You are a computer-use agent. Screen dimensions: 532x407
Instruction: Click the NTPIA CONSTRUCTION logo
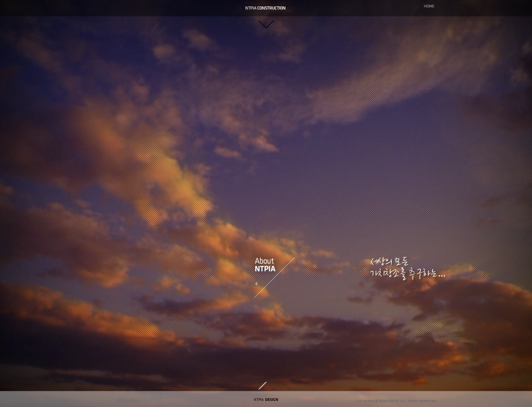[265, 8]
